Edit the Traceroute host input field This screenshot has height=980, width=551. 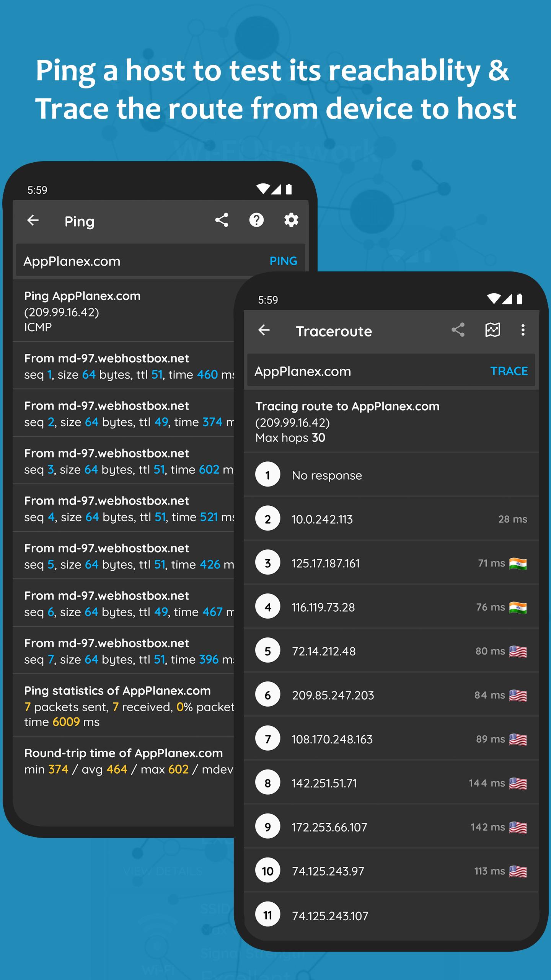point(367,371)
